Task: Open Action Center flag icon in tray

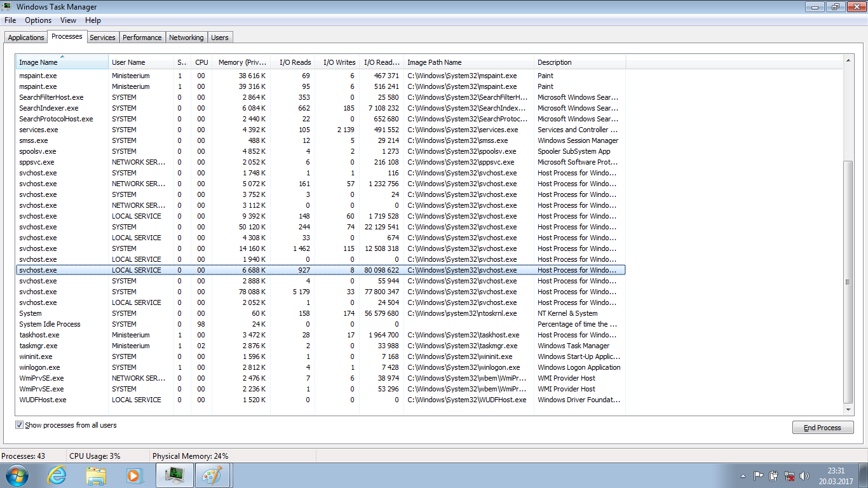Action: point(759,475)
